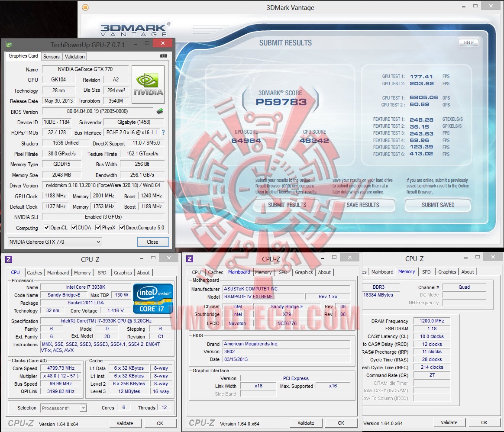Click the SUBMIT RESULTS button in 3DMark

pyautogui.click(x=287, y=205)
